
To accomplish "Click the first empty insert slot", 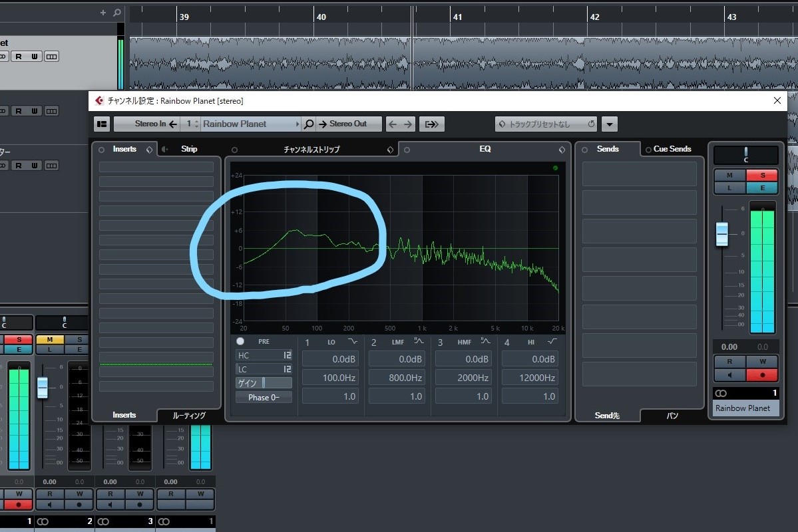I will click(x=156, y=167).
